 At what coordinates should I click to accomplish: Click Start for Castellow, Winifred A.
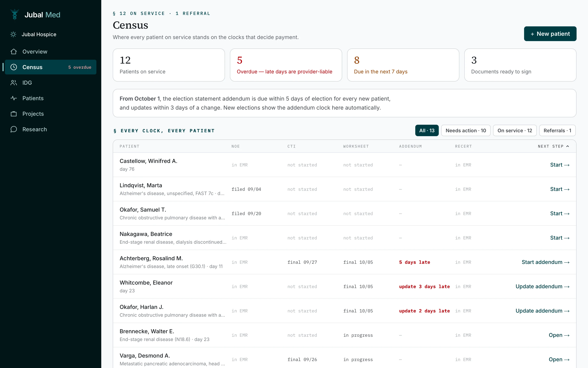tap(560, 165)
